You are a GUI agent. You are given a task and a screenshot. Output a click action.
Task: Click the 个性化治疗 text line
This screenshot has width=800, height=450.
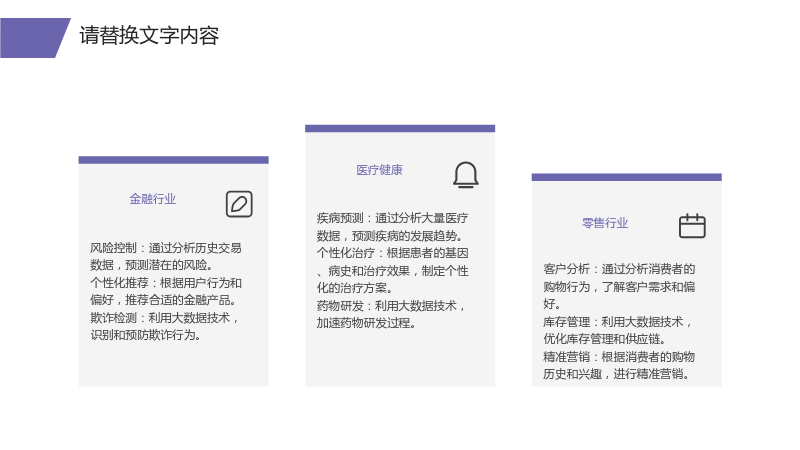(392, 270)
